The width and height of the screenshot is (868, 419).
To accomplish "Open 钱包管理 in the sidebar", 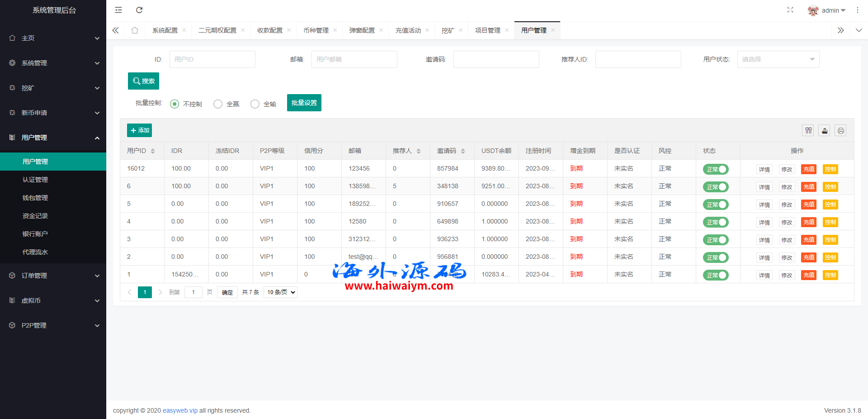I will click(35, 198).
